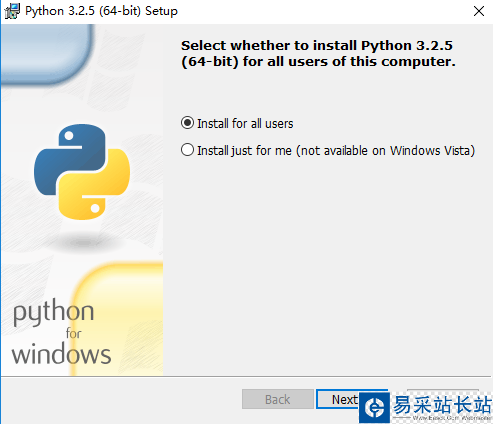Screen dimensions: 493x424
Task: Click the greyed-out Back button
Action: tap(278, 399)
